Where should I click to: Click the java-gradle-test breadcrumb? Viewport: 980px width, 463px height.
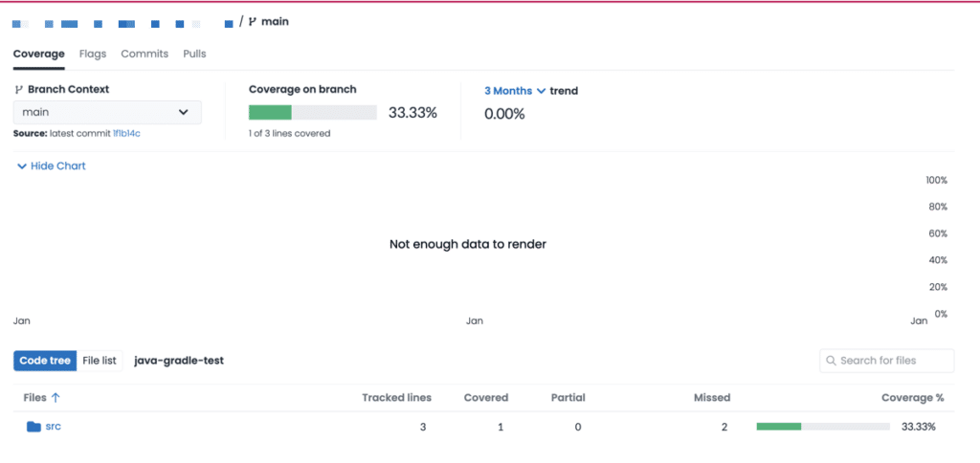(x=179, y=361)
